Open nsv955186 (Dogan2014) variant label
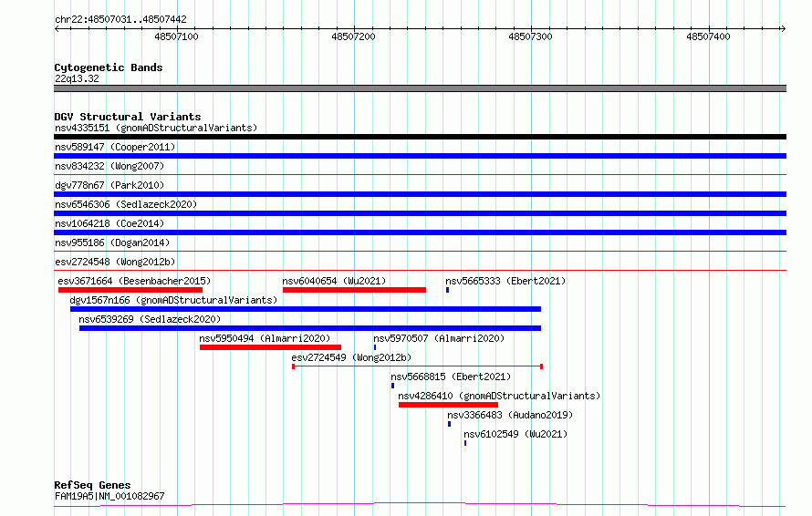Viewport: 812px width, 516px height. click(x=112, y=243)
